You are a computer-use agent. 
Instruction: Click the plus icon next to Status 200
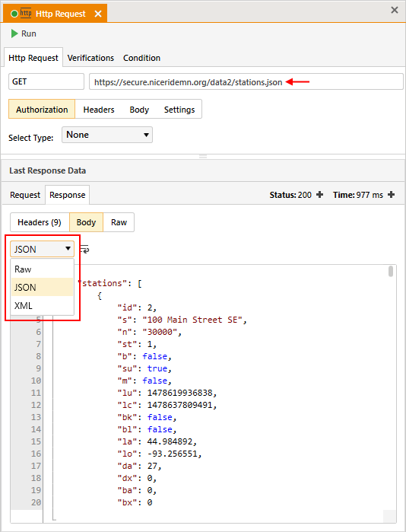[319, 195]
